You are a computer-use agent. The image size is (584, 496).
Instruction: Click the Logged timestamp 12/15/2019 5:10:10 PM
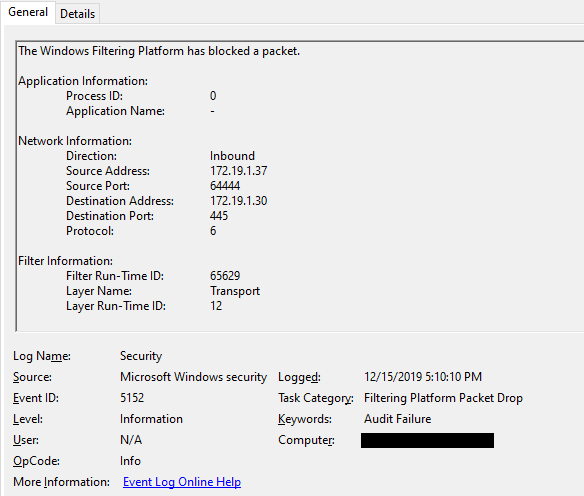(x=423, y=377)
